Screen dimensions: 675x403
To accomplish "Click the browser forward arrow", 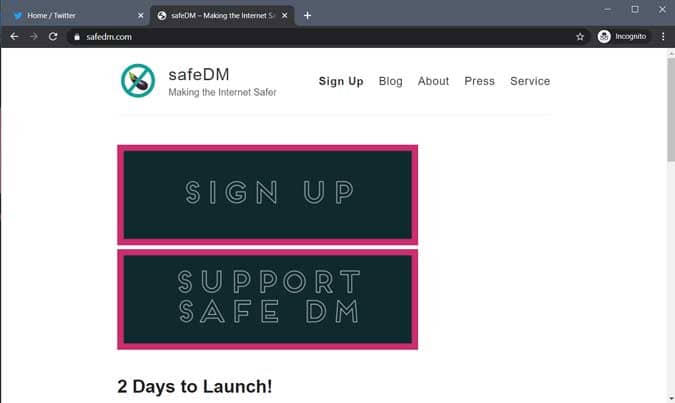I will [x=34, y=37].
